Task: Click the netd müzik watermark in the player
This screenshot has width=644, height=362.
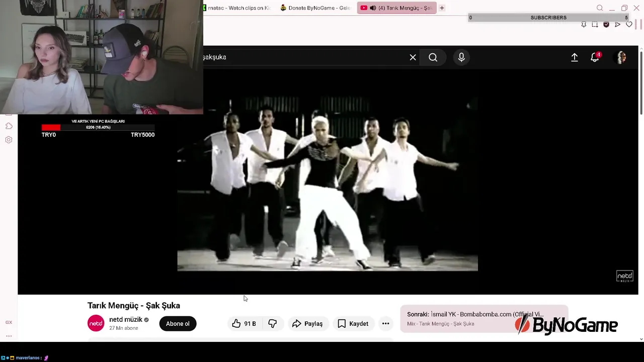Action: click(x=625, y=277)
